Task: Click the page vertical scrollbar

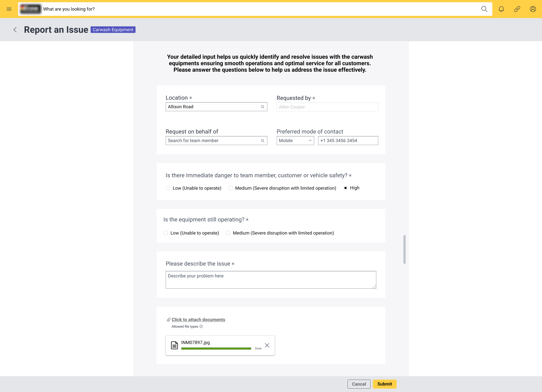Action: pyautogui.click(x=405, y=249)
